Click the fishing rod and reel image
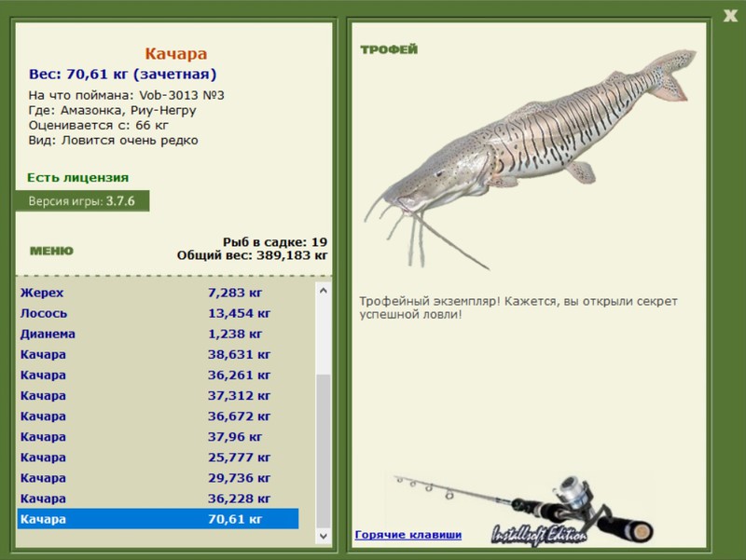Viewport: 746px width, 560px height. (x=523, y=509)
